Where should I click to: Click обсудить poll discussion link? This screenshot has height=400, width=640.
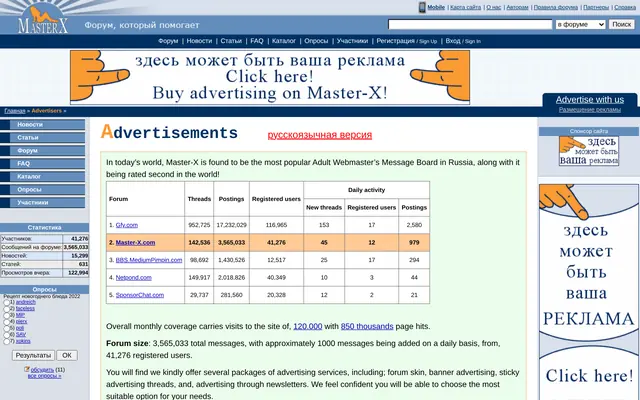pyautogui.click(x=42, y=370)
